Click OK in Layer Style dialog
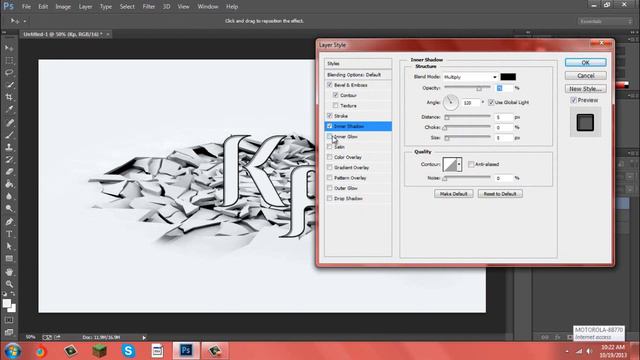This screenshot has width=640, height=360. (585, 62)
